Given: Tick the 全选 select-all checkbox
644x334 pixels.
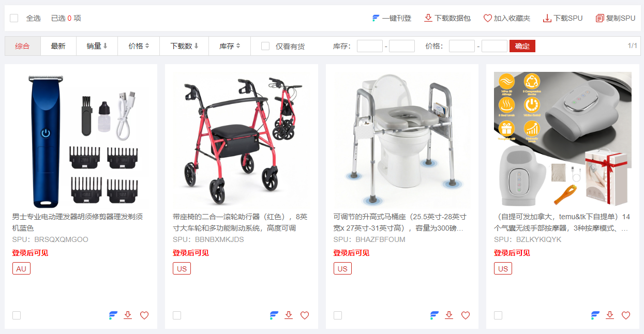Looking at the screenshot, I should (x=14, y=18).
